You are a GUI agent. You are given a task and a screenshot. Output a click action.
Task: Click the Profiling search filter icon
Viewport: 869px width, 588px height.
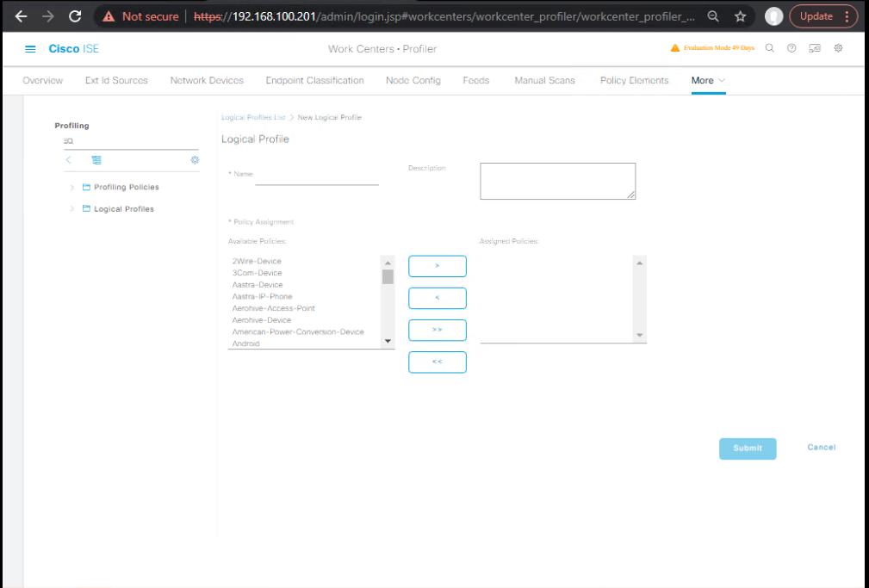[68, 141]
